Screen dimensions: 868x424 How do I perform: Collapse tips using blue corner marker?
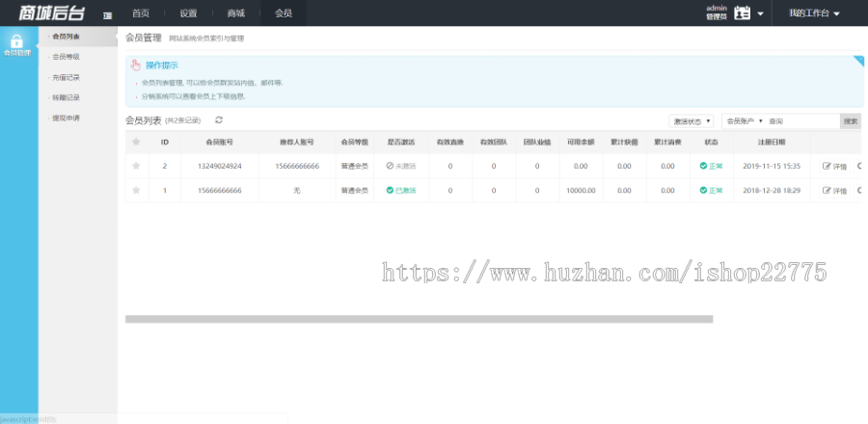pos(858,61)
